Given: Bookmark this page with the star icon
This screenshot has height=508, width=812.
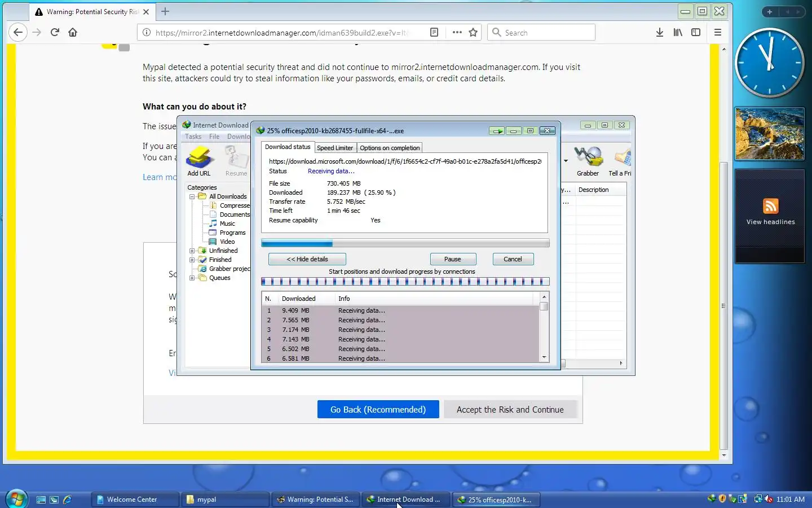Looking at the screenshot, I should pyautogui.click(x=473, y=32).
